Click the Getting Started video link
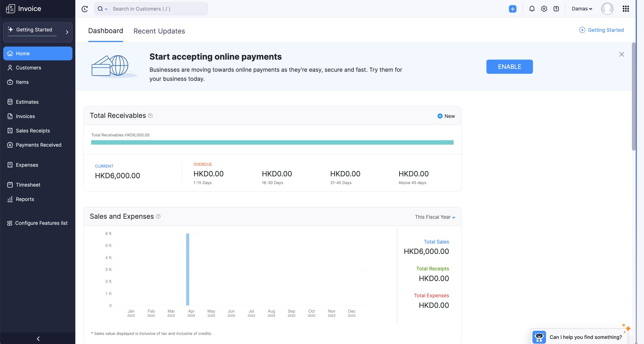Viewport: 644px width, 344px height. pyautogui.click(x=601, y=30)
